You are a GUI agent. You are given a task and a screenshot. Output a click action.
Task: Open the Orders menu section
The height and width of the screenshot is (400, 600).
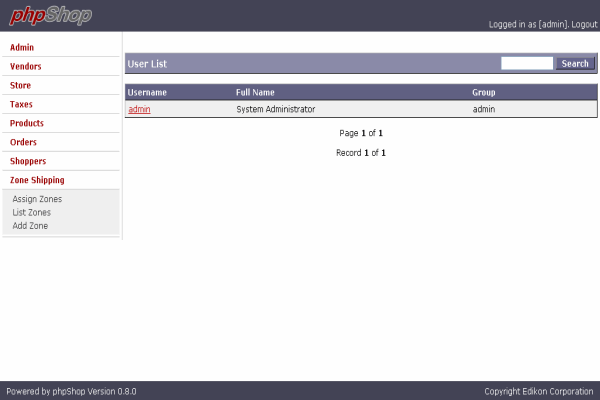[23, 142]
